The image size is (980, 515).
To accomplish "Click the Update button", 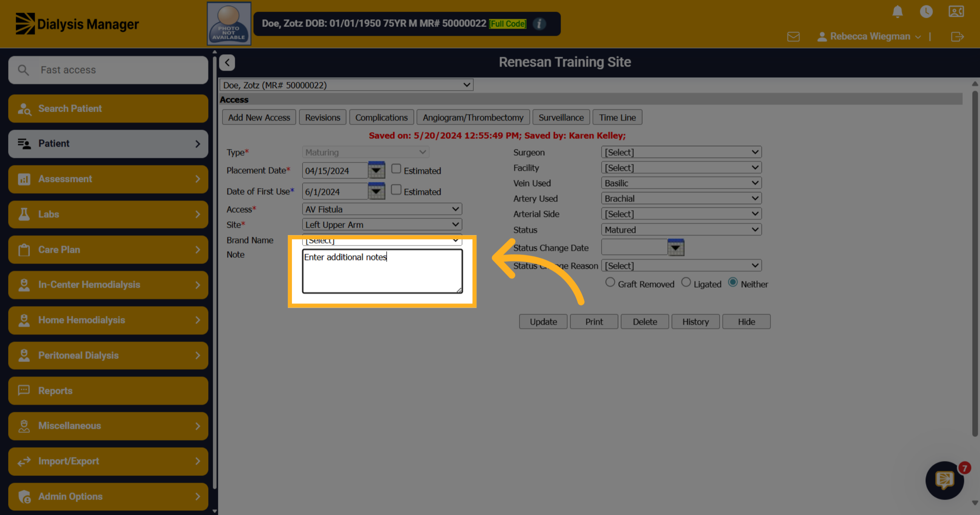I will pyautogui.click(x=543, y=322).
